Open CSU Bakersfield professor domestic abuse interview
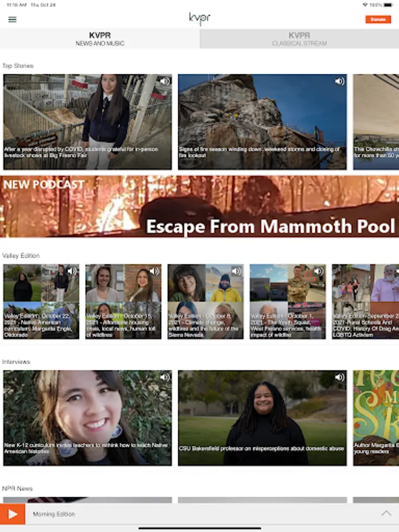 [x=262, y=418]
